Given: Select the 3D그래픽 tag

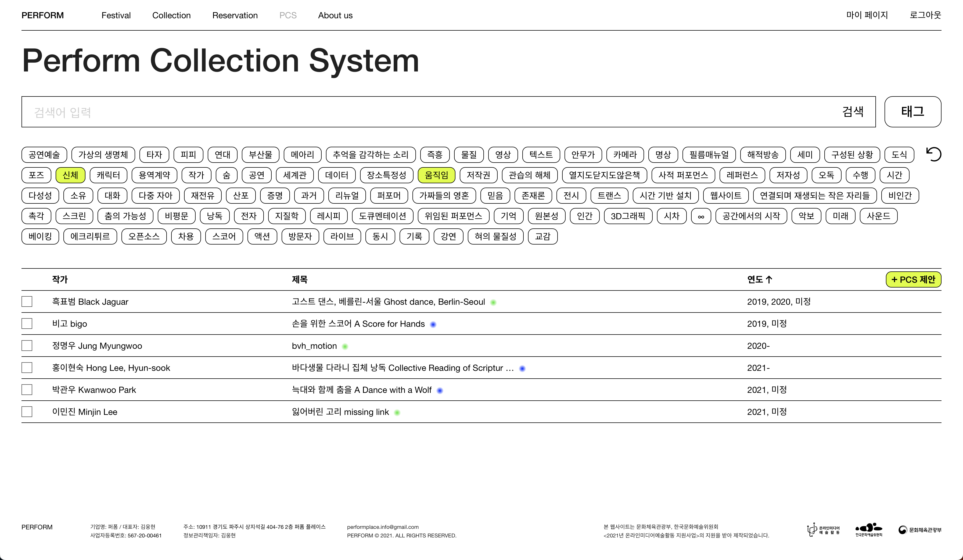Looking at the screenshot, I should pyautogui.click(x=628, y=216).
